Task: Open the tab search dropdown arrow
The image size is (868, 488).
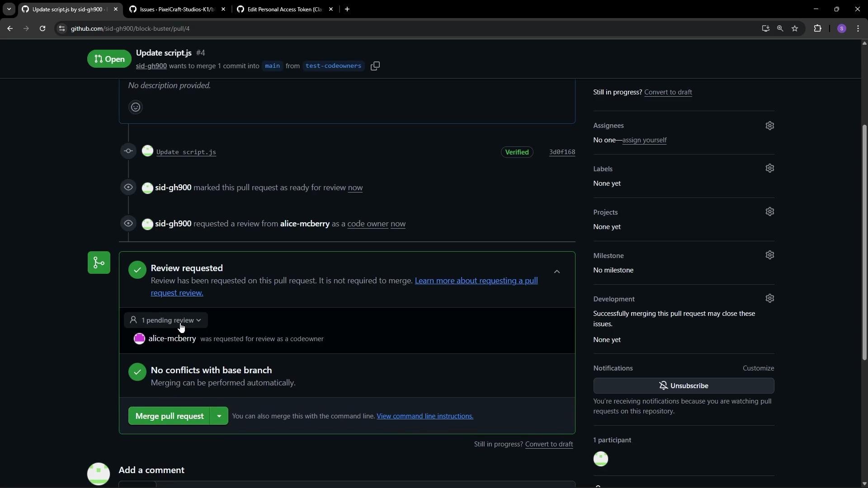Action: coord(9,9)
